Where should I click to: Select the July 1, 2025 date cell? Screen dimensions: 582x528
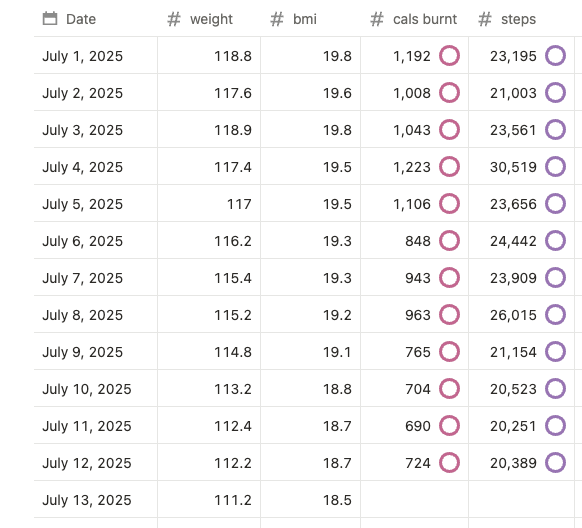[96, 56]
